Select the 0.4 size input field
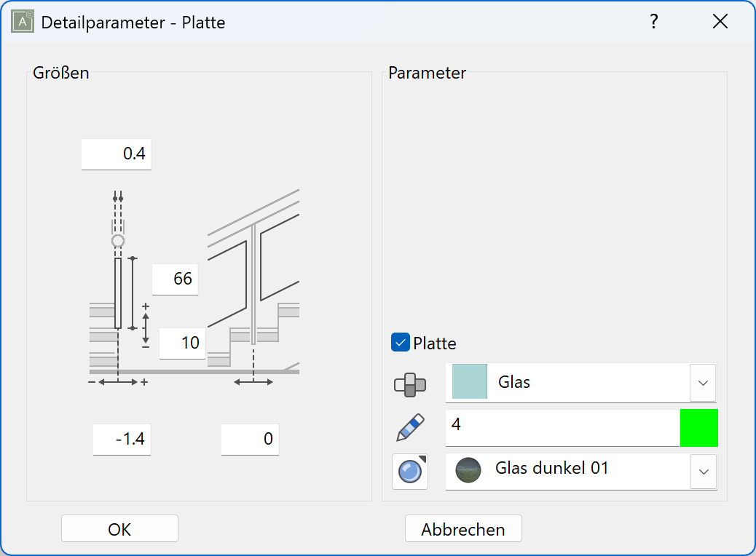Viewport: 756px width, 556px height. pos(117,154)
